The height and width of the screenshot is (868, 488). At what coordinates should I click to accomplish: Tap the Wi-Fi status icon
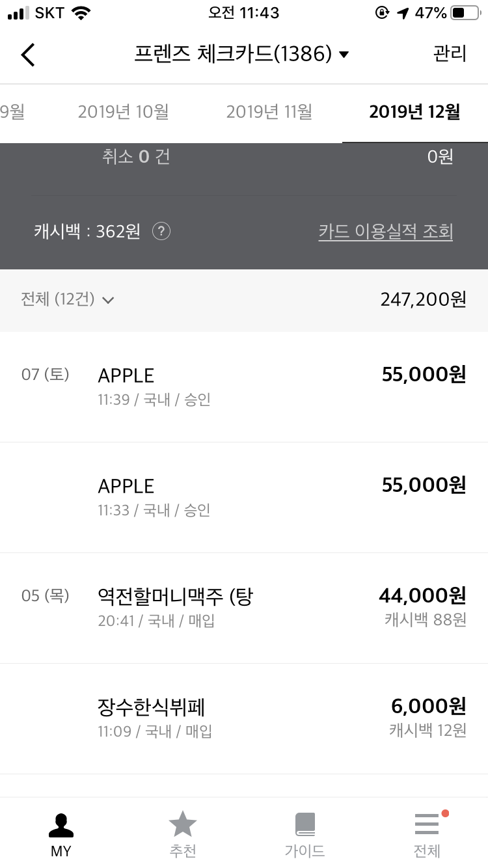81,13
